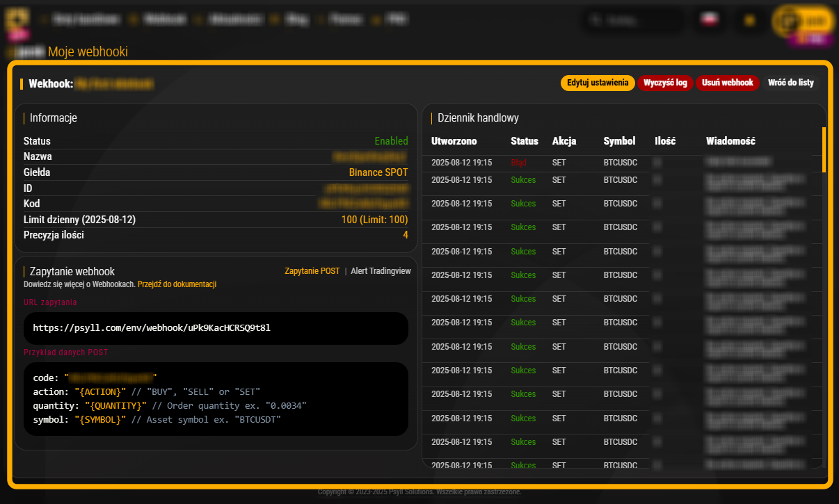Clear the log with Wyczyść log
The height and width of the screenshot is (504, 839).
click(x=665, y=83)
